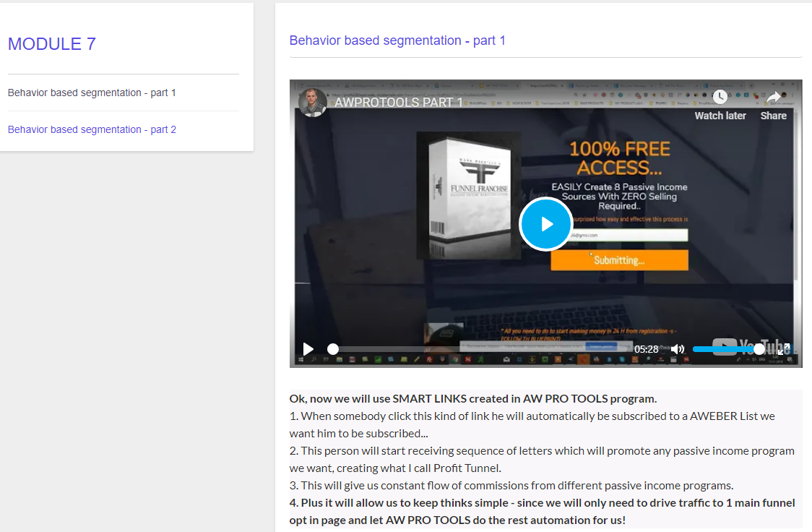Click the line starting 2. This person will start receiving
Viewport: 812px width, 532px height.
pos(542,460)
